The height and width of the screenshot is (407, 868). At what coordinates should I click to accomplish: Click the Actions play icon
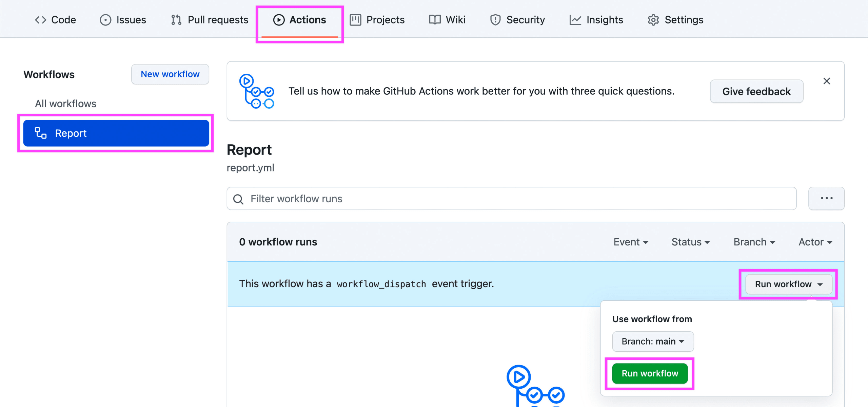[279, 20]
